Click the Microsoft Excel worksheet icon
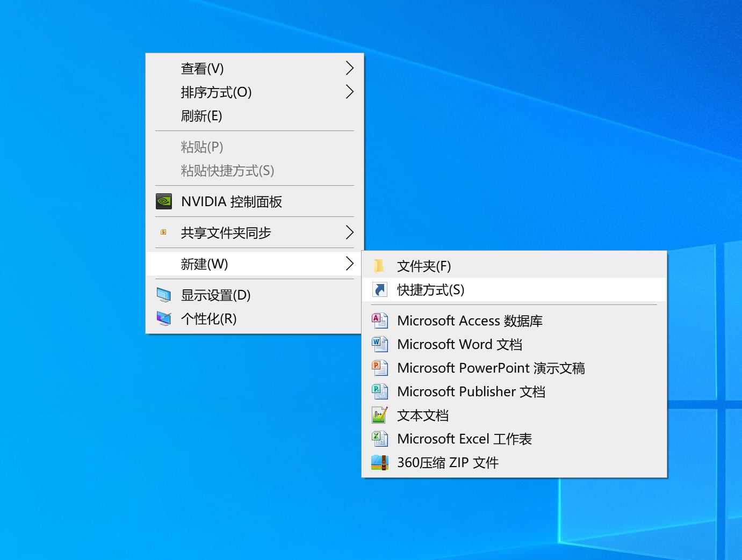 [379, 439]
